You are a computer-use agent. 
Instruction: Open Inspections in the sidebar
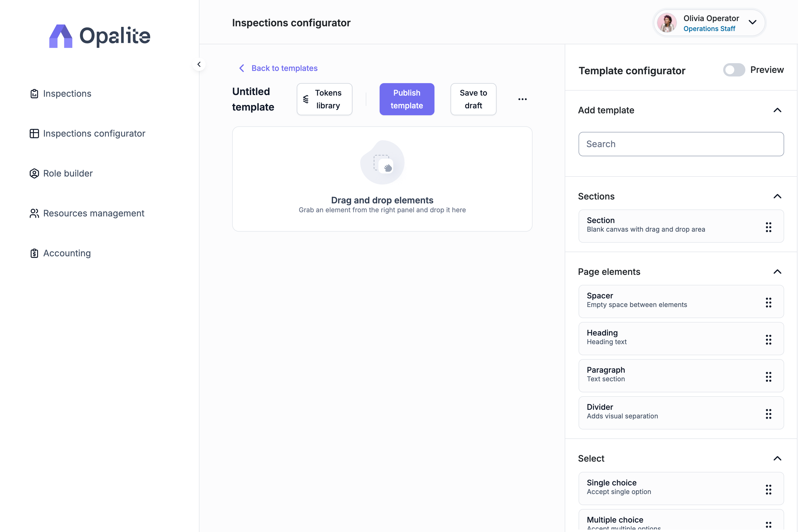coord(61,94)
